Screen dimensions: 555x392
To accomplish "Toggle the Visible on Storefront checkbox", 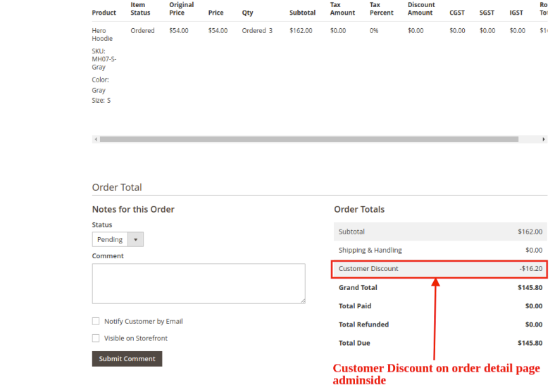I will (96, 339).
